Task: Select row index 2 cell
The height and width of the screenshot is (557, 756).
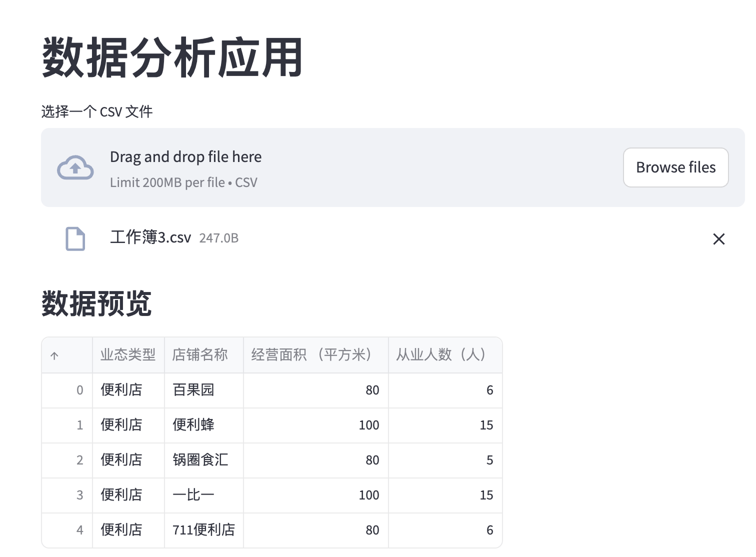Action: click(67, 460)
